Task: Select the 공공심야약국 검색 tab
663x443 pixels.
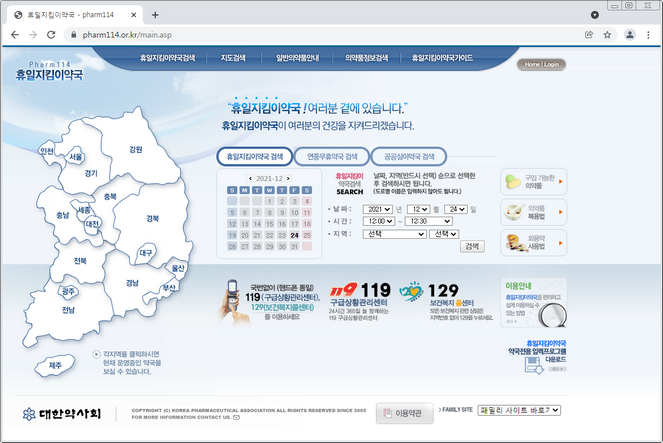Action: (x=409, y=156)
